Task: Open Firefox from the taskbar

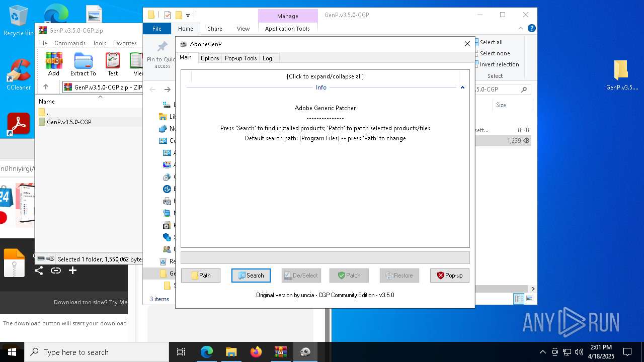Action: pyautogui.click(x=256, y=352)
